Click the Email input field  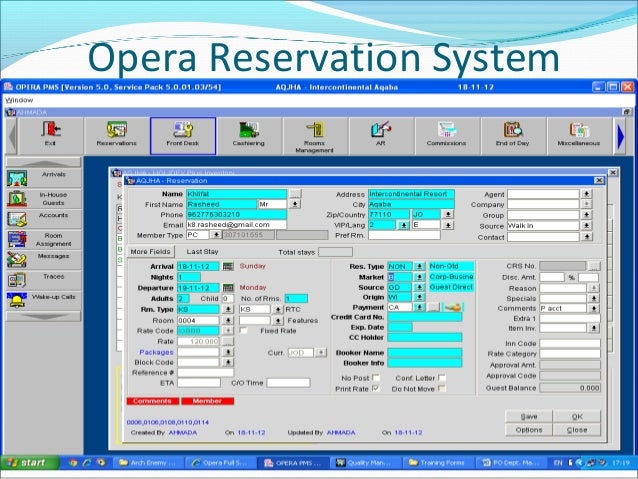click(236, 225)
